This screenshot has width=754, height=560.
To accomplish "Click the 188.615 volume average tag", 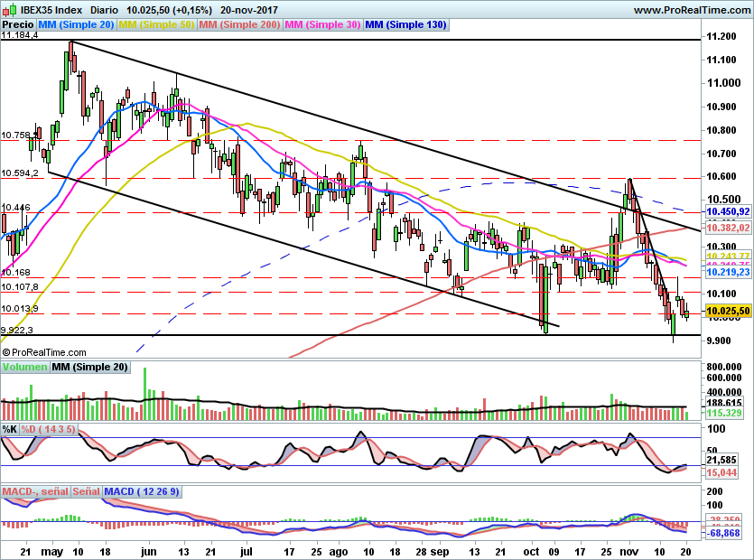I will tap(723, 403).
